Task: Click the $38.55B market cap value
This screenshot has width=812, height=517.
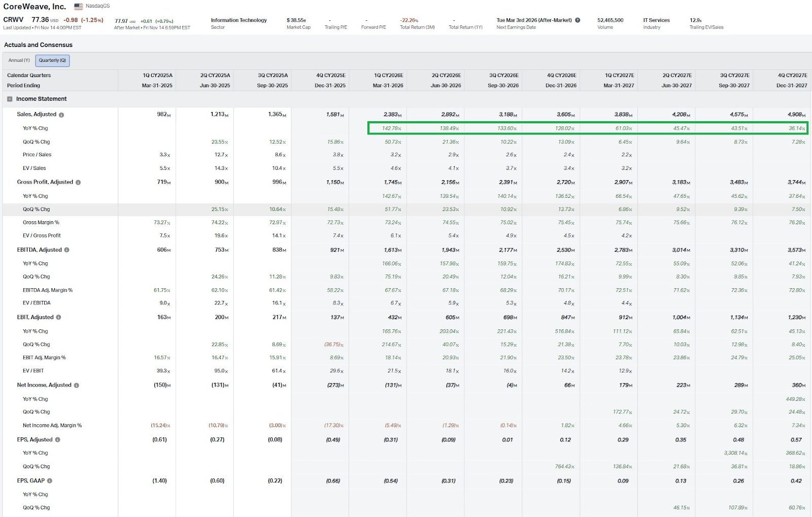Action: pos(296,20)
